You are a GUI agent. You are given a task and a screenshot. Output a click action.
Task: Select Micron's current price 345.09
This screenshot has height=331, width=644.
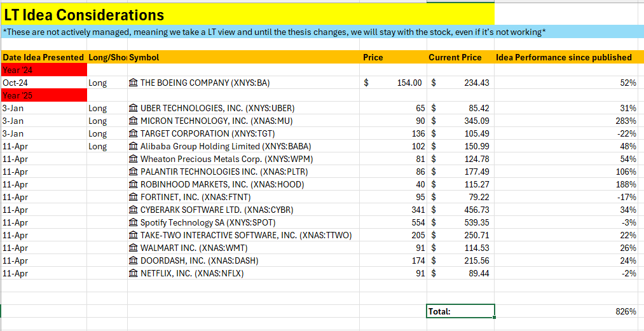point(461,121)
